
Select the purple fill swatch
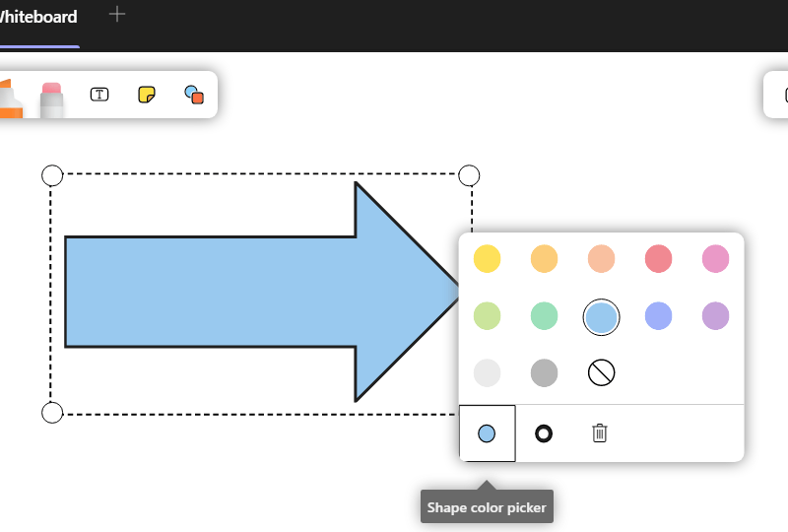click(715, 316)
